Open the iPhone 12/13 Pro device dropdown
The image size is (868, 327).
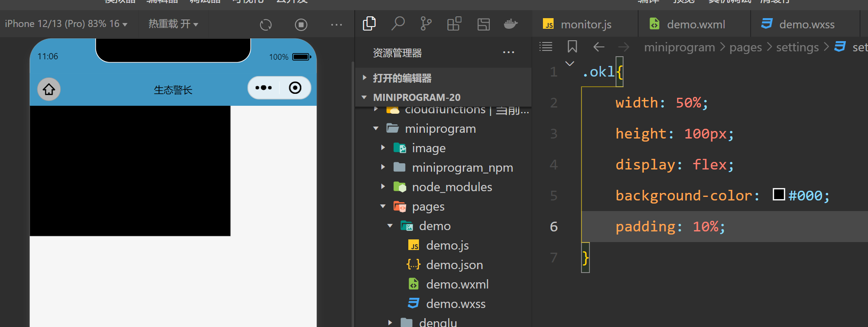[x=66, y=24]
